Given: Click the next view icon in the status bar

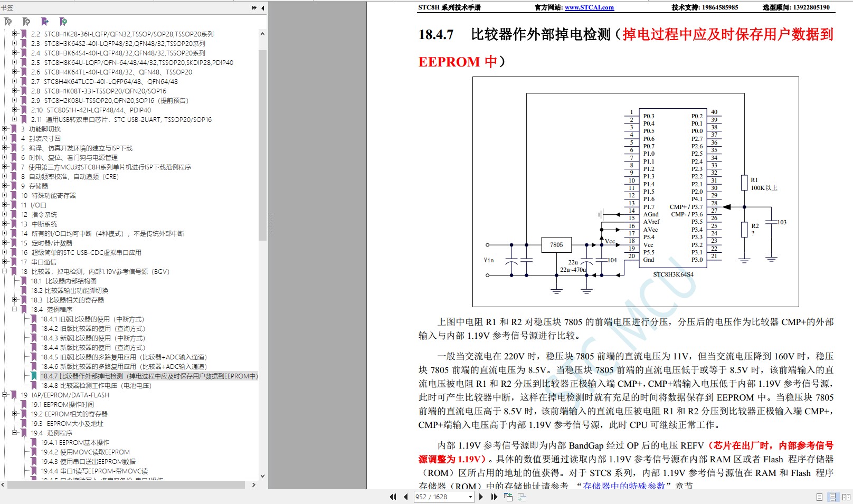Looking at the screenshot, I should tap(522, 497).
